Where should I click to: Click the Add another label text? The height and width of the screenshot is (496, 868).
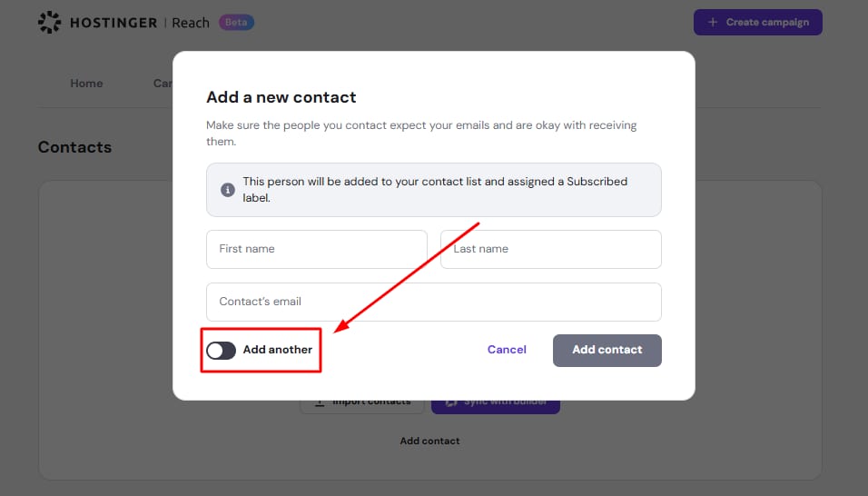point(277,350)
